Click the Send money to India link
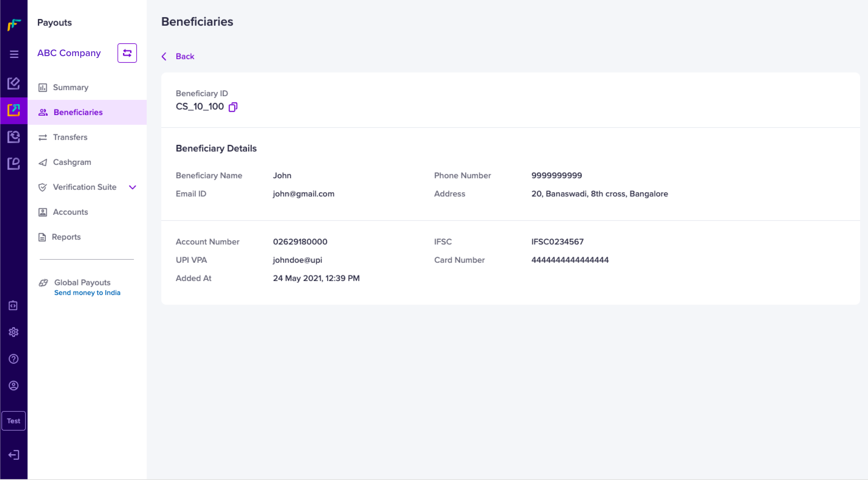Screen dimensions: 868x480 click(x=87, y=293)
